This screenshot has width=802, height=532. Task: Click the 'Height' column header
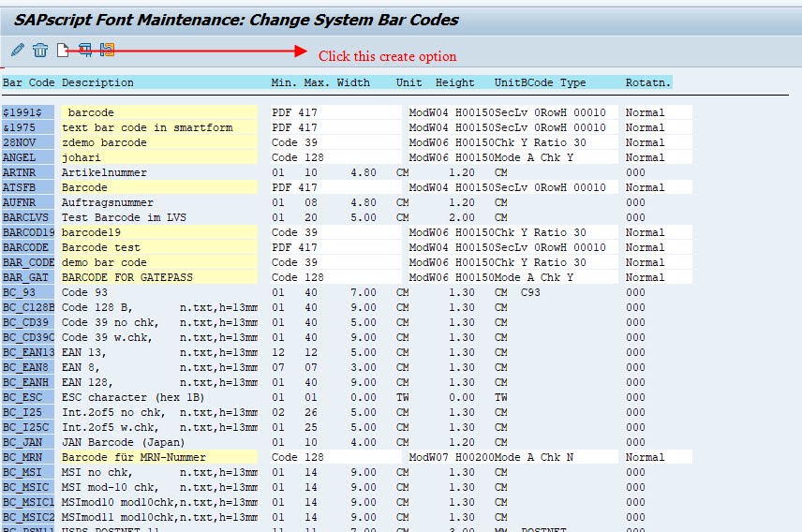click(454, 82)
